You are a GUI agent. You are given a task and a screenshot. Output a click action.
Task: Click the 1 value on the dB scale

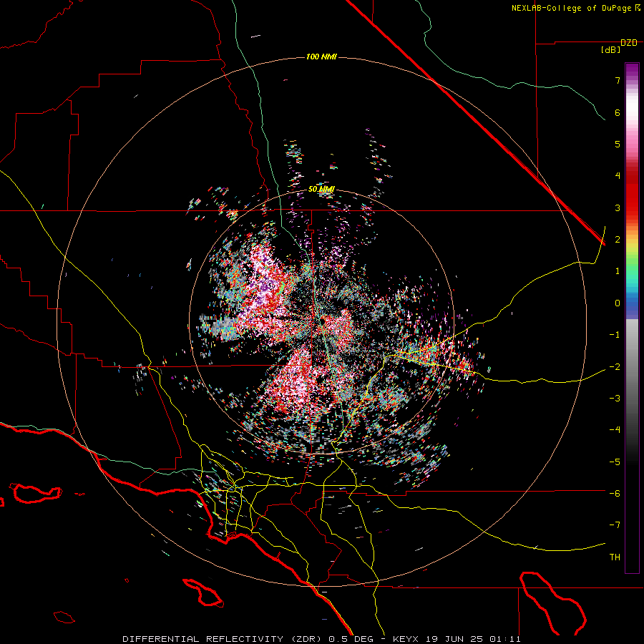(618, 271)
